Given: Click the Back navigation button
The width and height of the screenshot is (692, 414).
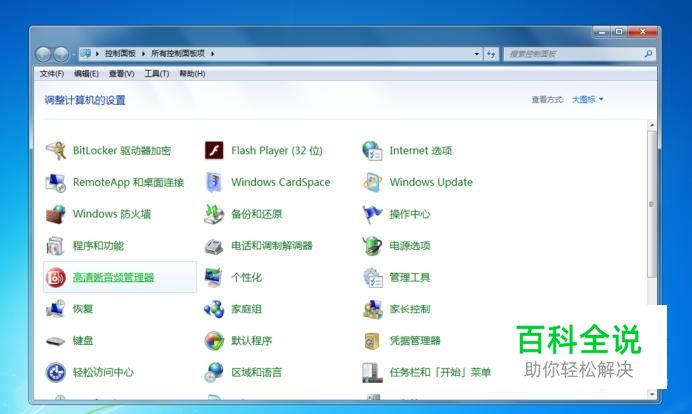Looking at the screenshot, I should pos(43,54).
